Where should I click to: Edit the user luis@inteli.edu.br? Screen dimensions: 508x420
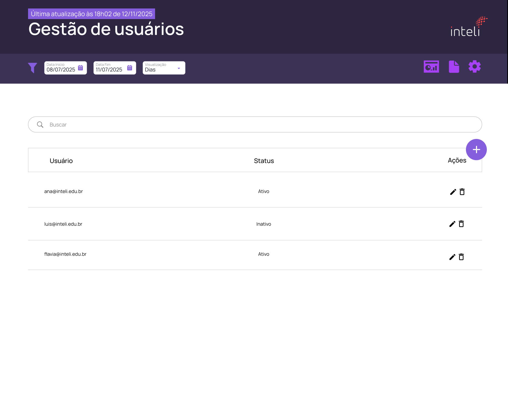tap(452, 224)
